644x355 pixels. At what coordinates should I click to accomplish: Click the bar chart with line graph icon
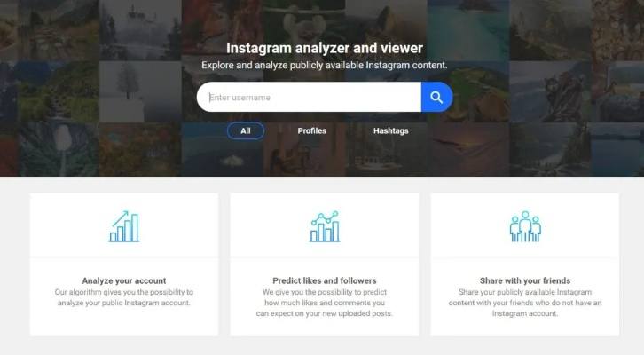click(x=325, y=226)
